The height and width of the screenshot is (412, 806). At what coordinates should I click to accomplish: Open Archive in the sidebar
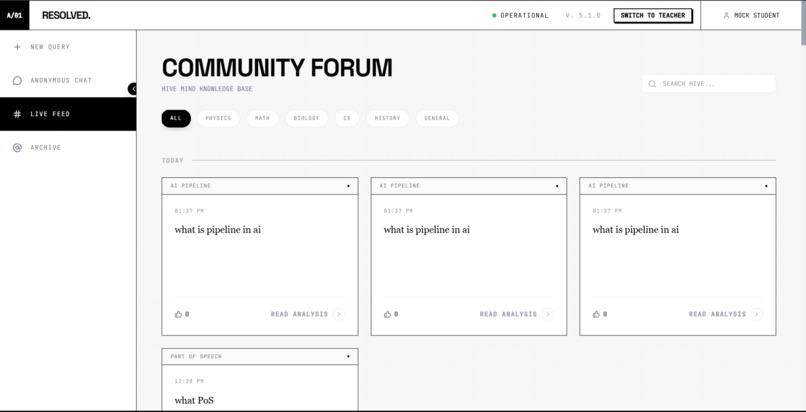pos(68,148)
